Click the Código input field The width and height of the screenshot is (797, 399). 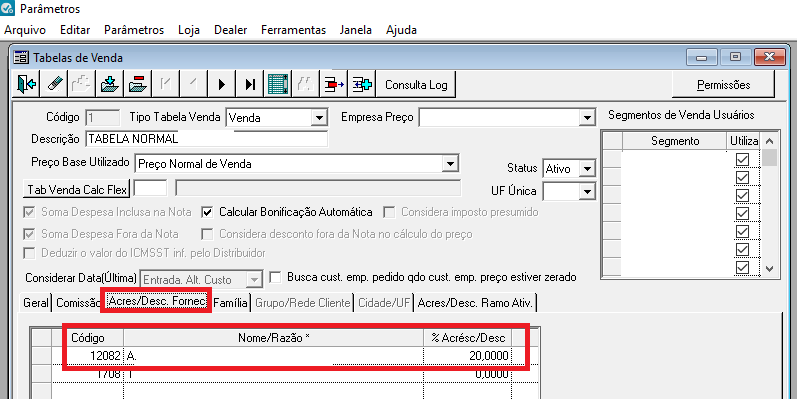[102, 117]
